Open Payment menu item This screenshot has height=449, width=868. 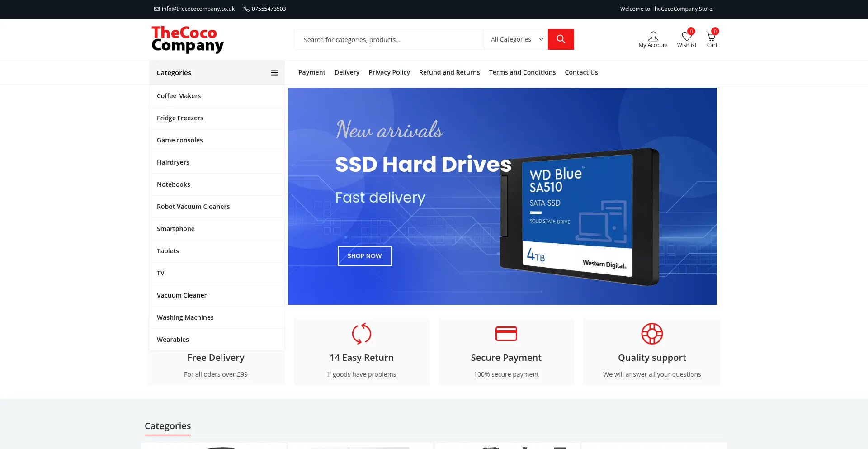click(312, 72)
